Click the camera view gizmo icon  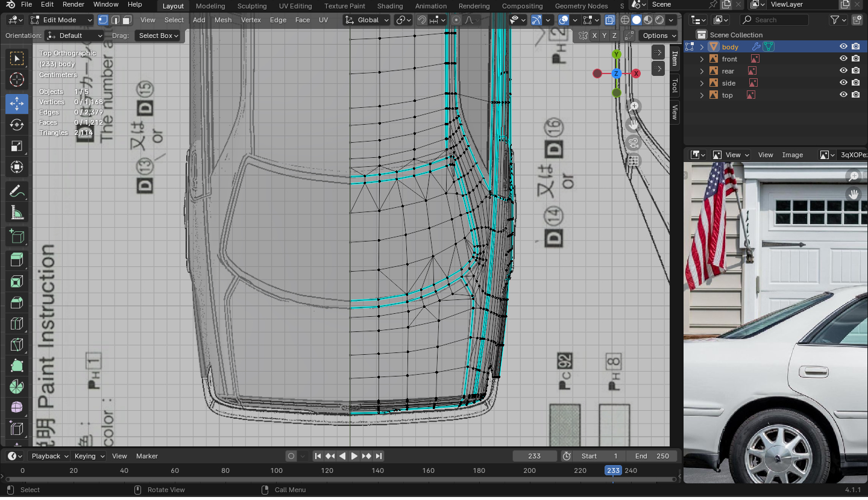[x=633, y=143]
